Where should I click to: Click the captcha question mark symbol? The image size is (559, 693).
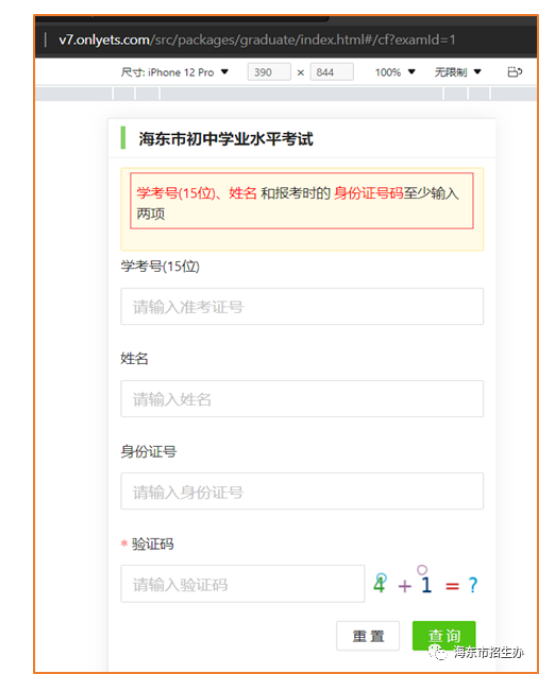point(473,585)
